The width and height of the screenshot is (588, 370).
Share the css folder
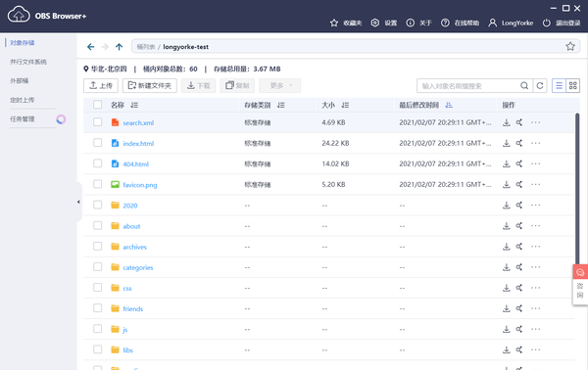[519, 288]
